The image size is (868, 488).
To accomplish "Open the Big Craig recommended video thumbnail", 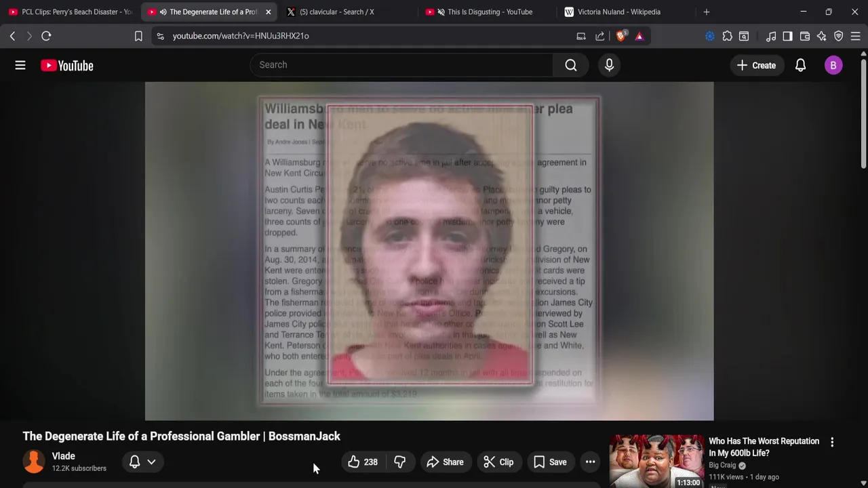I will 656,462.
